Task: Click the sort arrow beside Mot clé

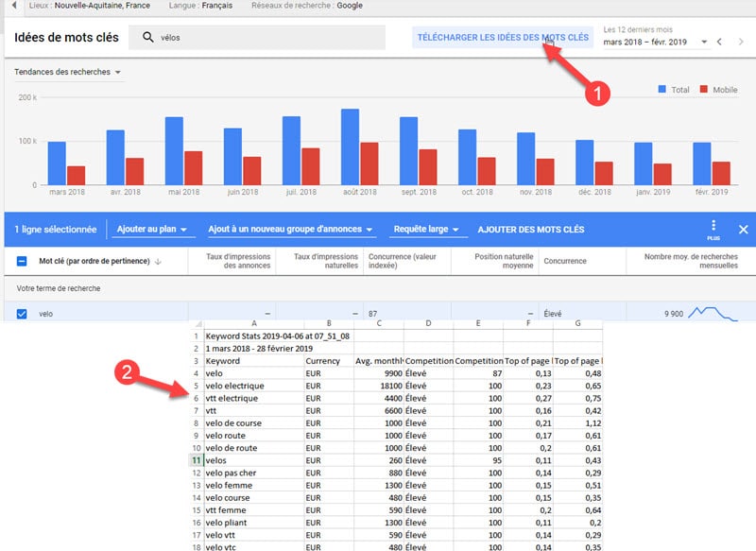Action: (157, 262)
